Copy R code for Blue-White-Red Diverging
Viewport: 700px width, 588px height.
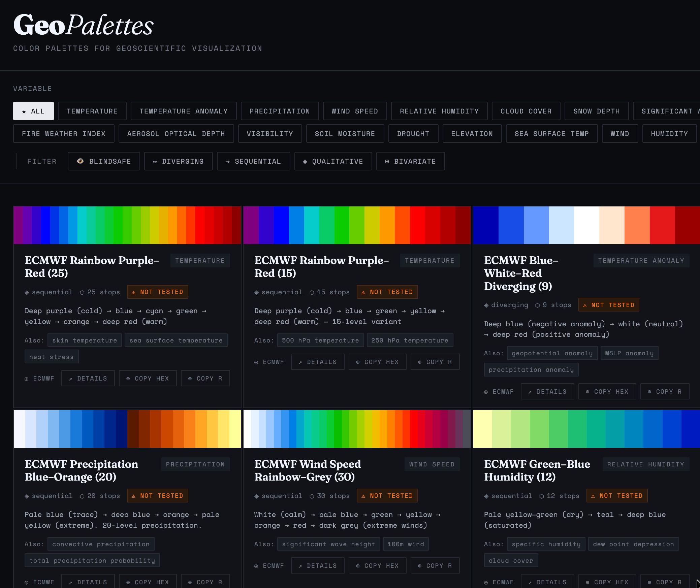tap(665, 392)
